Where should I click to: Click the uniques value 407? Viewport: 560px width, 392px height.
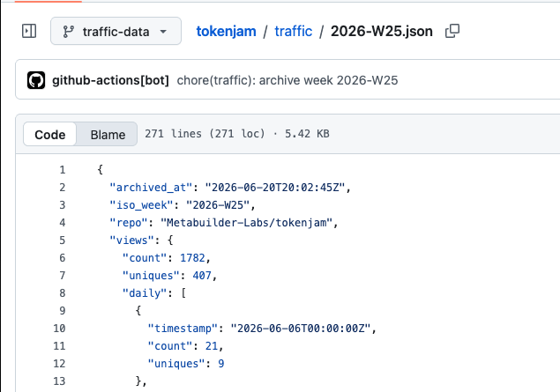tap(202, 276)
